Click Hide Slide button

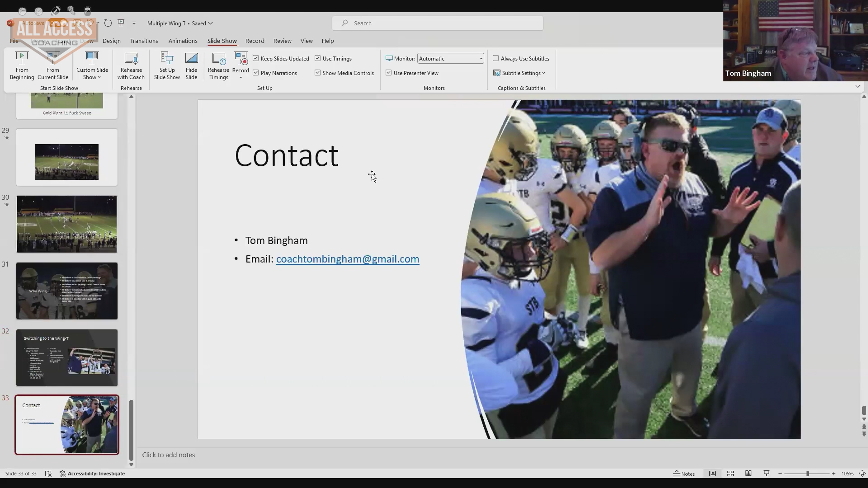[x=191, y=66]
